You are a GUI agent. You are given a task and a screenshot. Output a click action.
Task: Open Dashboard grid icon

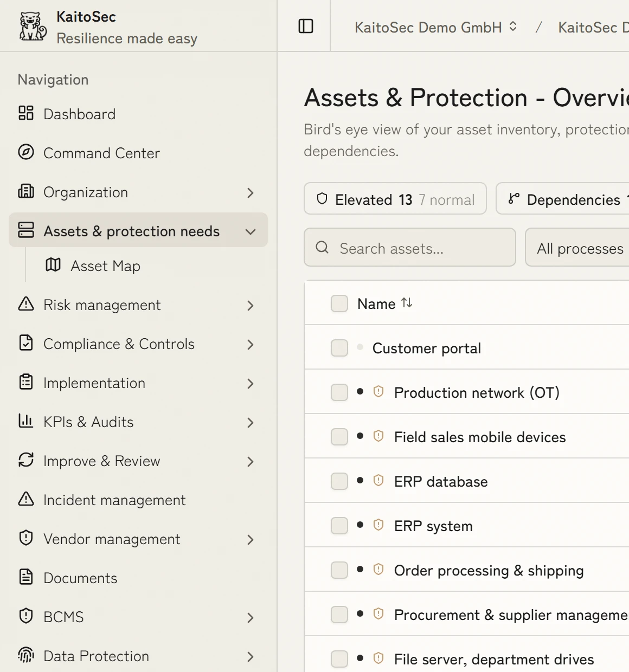click(26, 113)
